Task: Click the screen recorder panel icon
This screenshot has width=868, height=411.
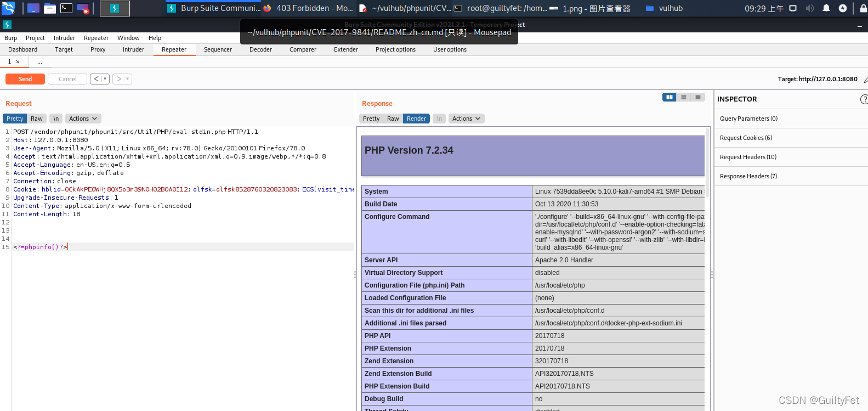Action: click(83, 8)
